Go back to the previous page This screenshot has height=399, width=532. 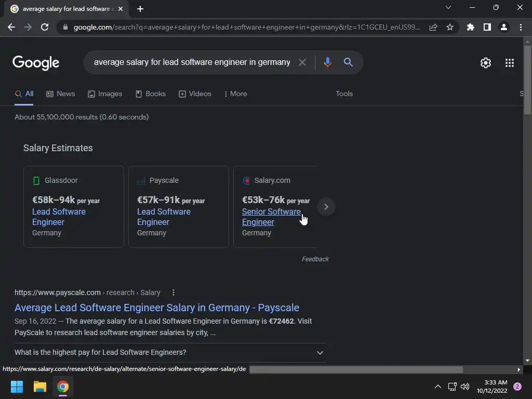pos(11,27)
